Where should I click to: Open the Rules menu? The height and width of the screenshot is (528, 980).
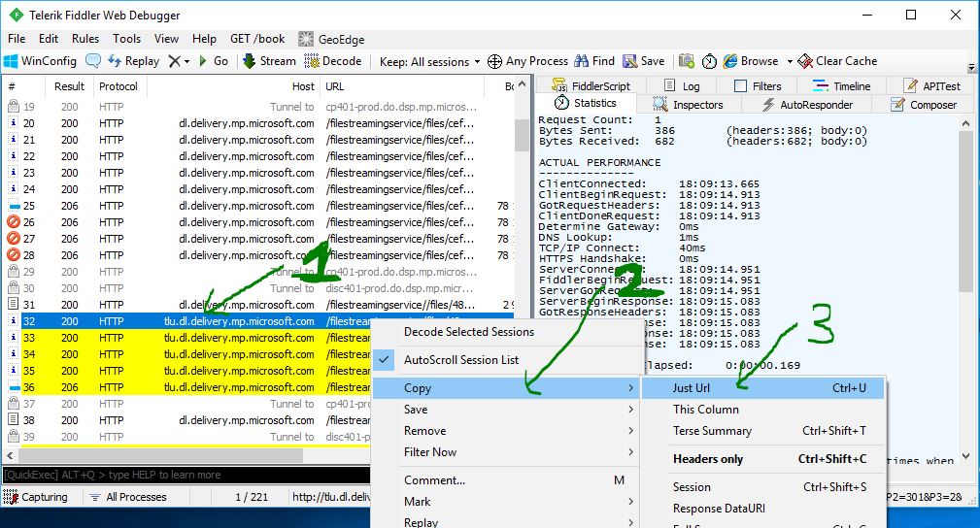click(x=85, y=39)
